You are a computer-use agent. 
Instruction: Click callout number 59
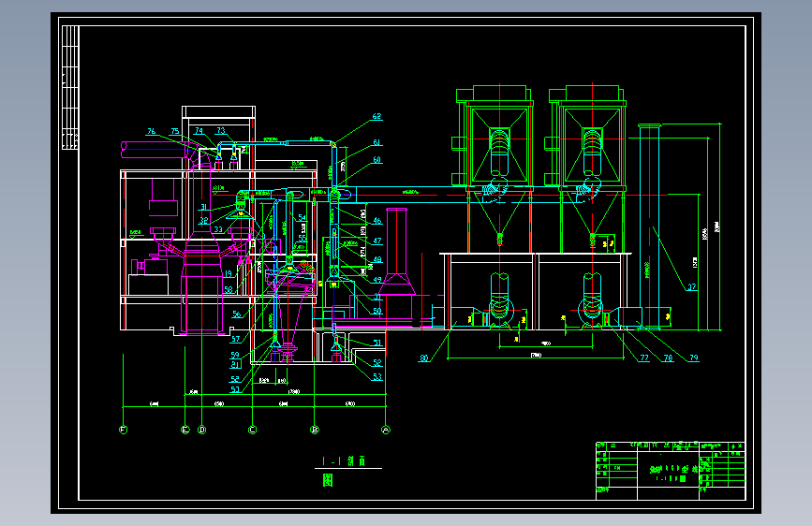pyautogui.click(x=235, y=355)
